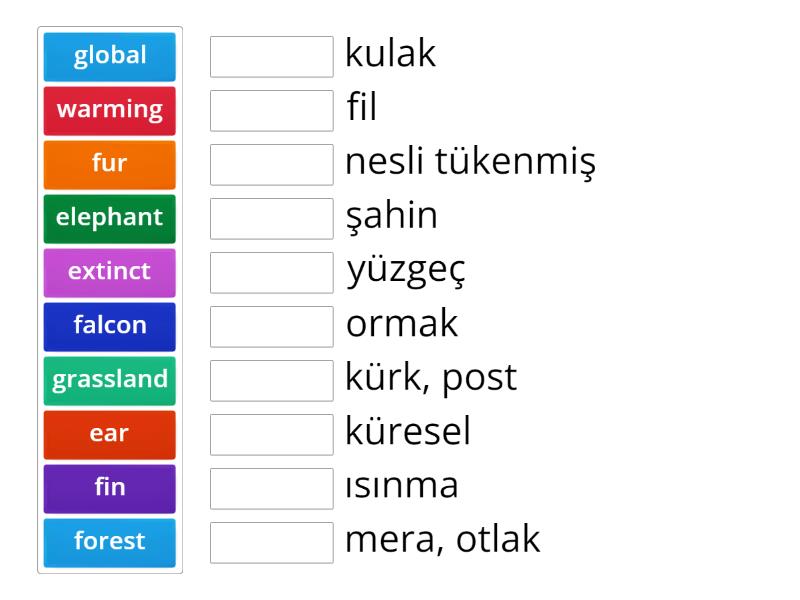Click the red 'ear' word tile
The image size is (800, 600).
coord(110,434)
